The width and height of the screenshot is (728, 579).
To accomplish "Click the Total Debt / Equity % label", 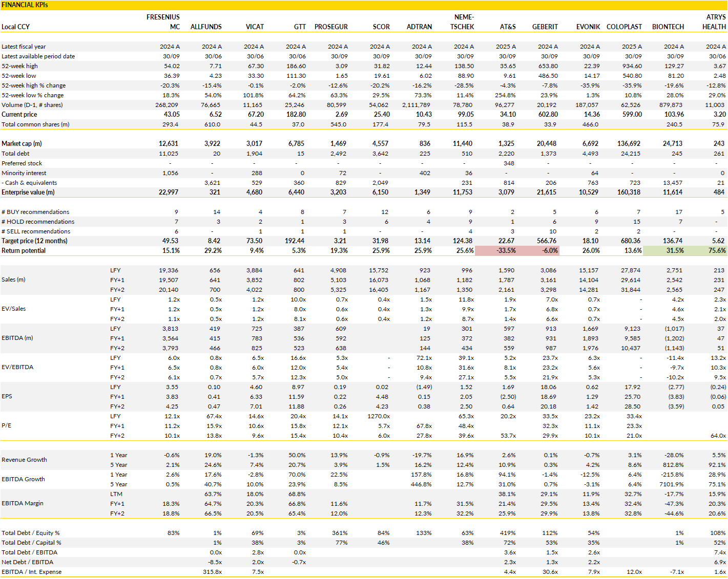I will tap(31, 533).
